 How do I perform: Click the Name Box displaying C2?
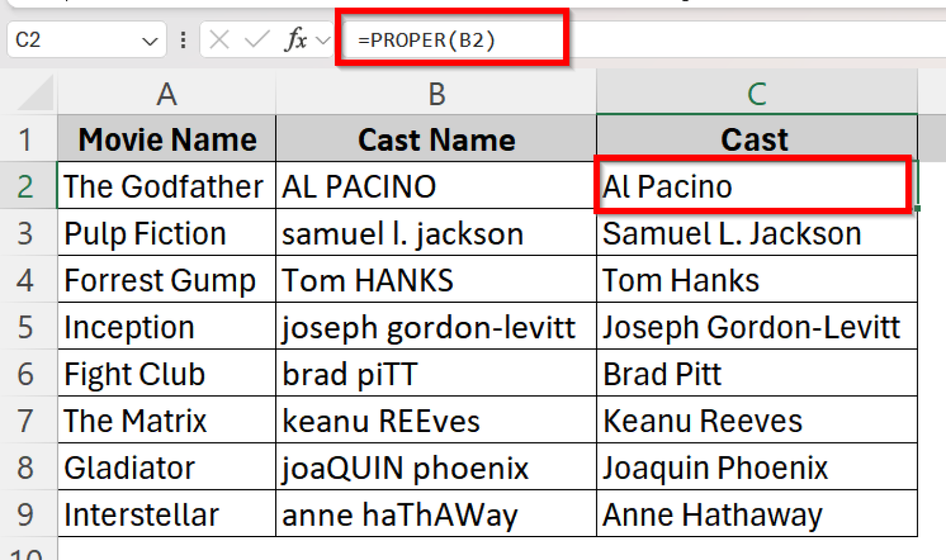(x=74, y=40)
